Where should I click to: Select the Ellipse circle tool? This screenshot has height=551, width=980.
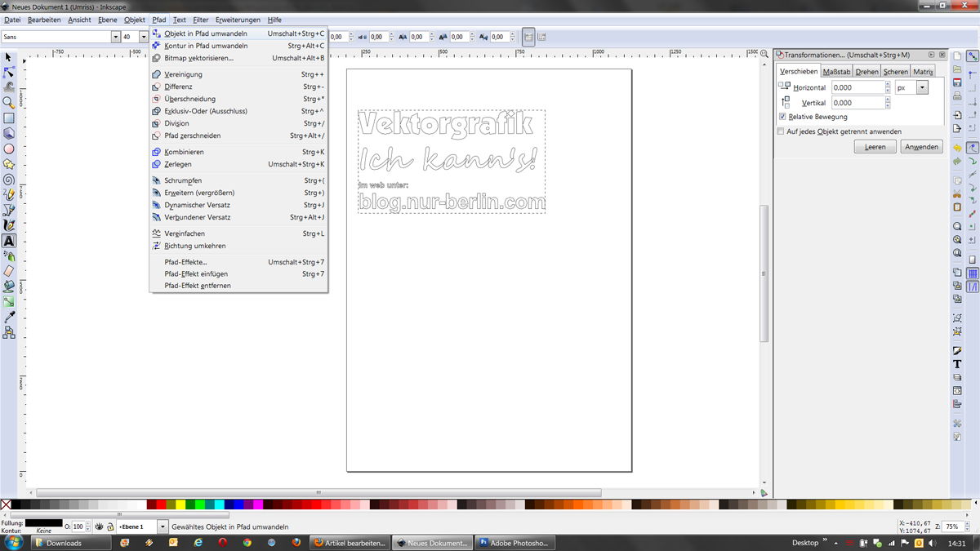pyautogui.click(x=9, y=149)
